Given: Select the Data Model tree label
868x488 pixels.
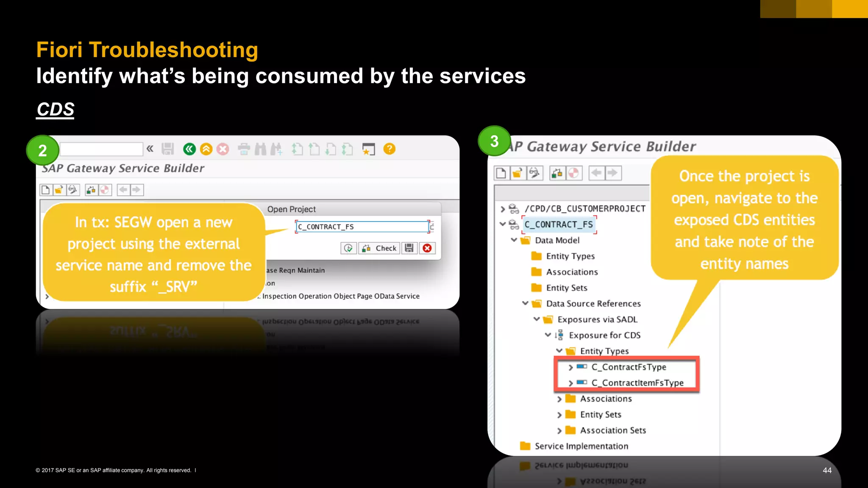Looking at the screenshot, I should pos(557,240).
